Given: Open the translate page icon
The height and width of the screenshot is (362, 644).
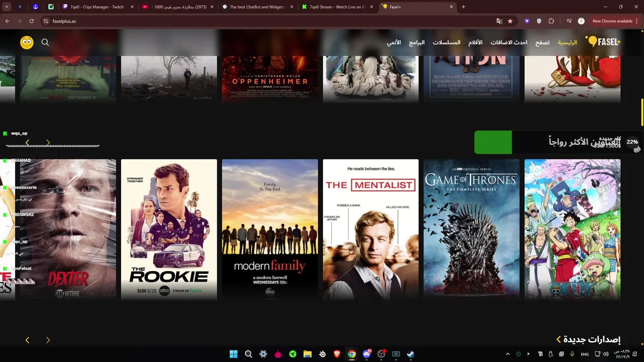Looking at the screenshot, I should pos(499,21).
